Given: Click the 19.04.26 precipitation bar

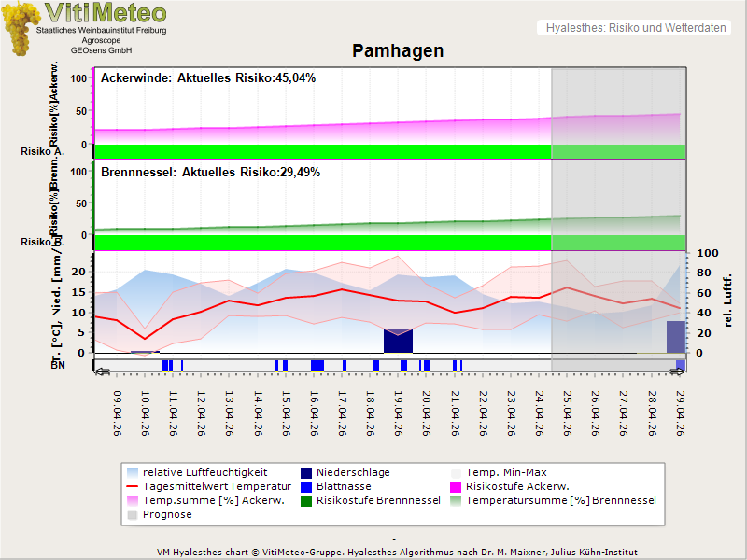Looking at the screenshot, I should tap(399, 341).
